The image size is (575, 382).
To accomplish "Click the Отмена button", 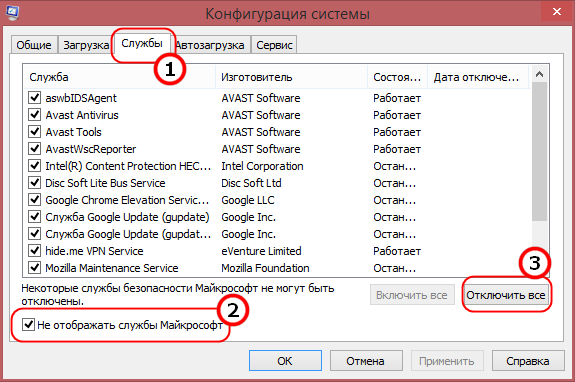I will tap(366, 361).
